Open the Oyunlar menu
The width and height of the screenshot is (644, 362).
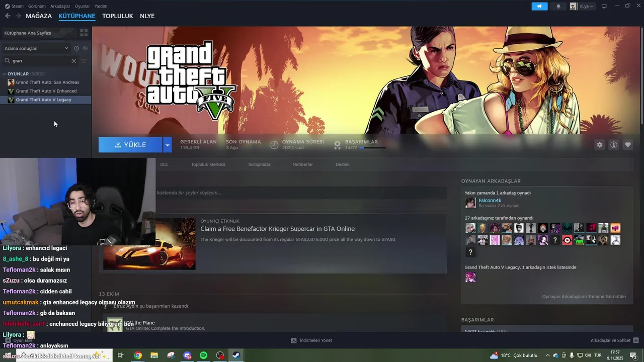click(82, 6)
